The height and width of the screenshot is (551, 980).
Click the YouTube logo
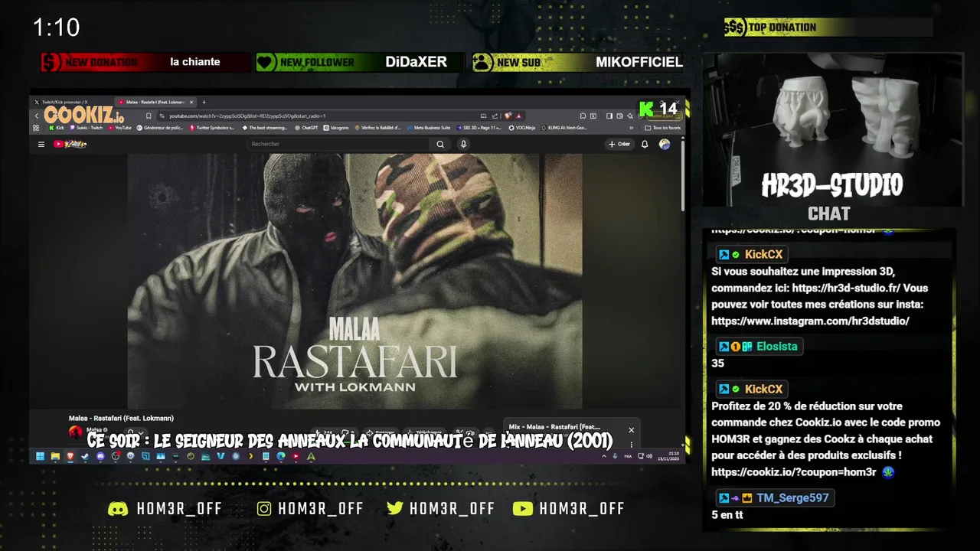pos(70,144)
